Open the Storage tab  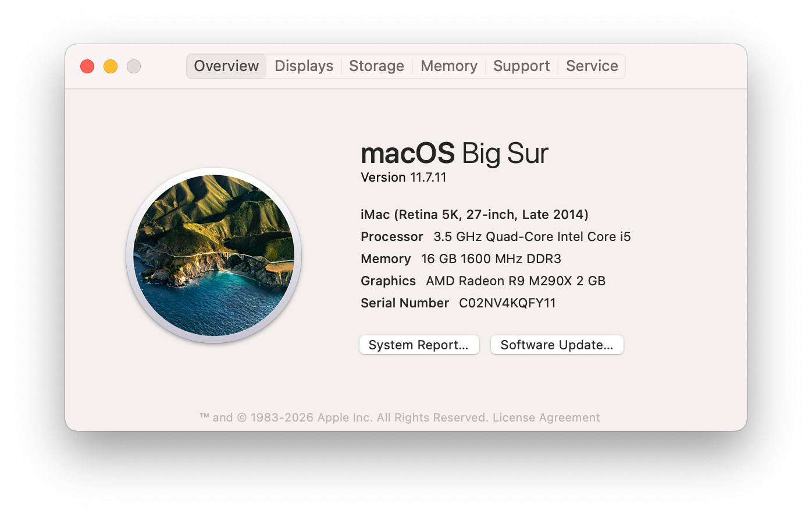point(376,66)
